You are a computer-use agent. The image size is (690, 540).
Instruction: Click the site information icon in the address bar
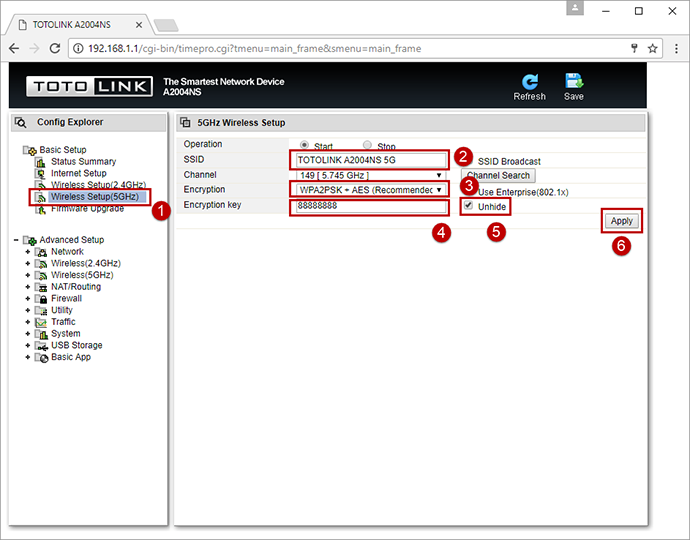[x=78, y=48]
